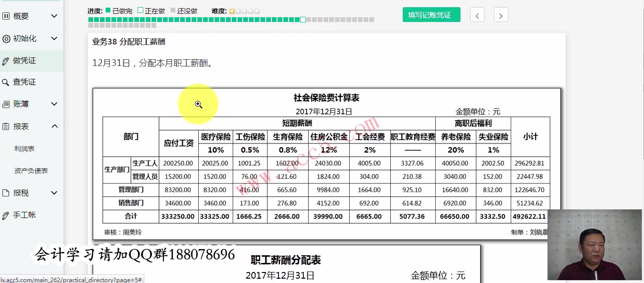Click the presenter video thumbnail

point(594,245)
